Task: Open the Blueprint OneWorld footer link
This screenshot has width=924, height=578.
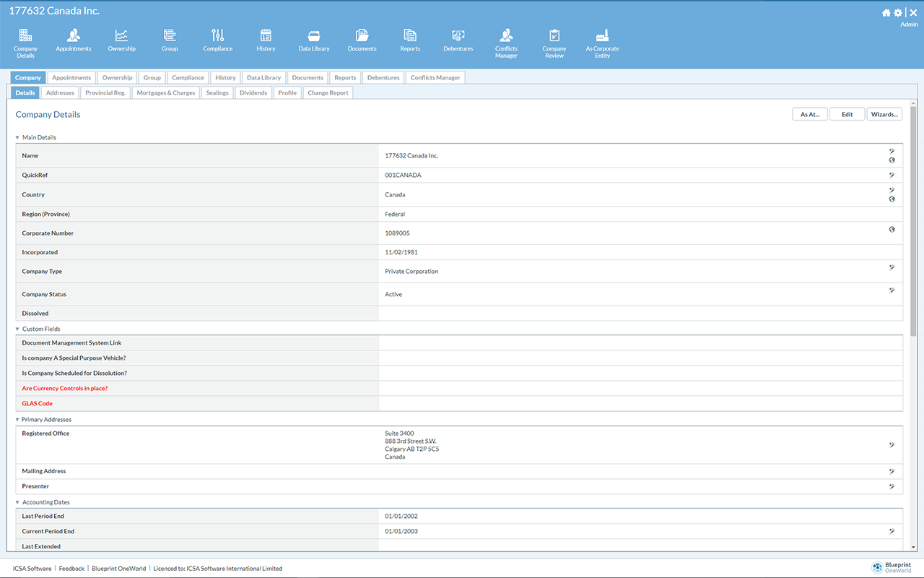Action: [118, 569]
